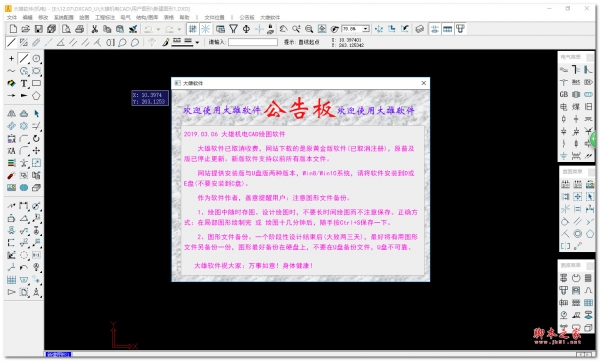Click the diagonal line tool in second toolbar
The image size is (600, 361).
point(11,42)
